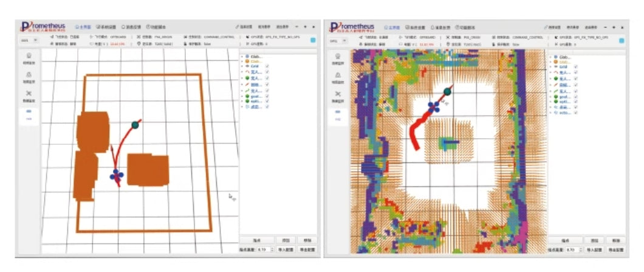Toggle the octo checkbox in the right window
This screenshot has width=644, height=272.
[x=576, y=112]
